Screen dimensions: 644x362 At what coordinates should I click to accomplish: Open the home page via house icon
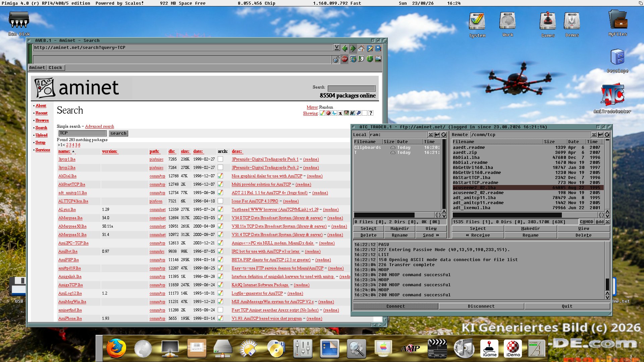(361, 48)
